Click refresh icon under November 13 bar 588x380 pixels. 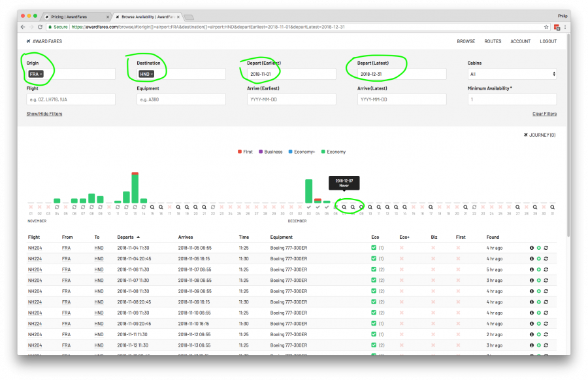coord(135,207)
